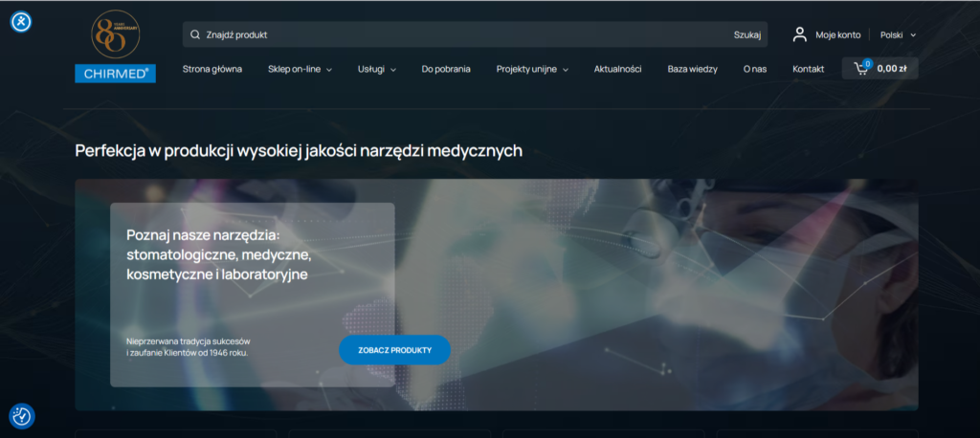The image size is (980, 438).
Task: Open the Kontakt page
Action: click(808, 70)
